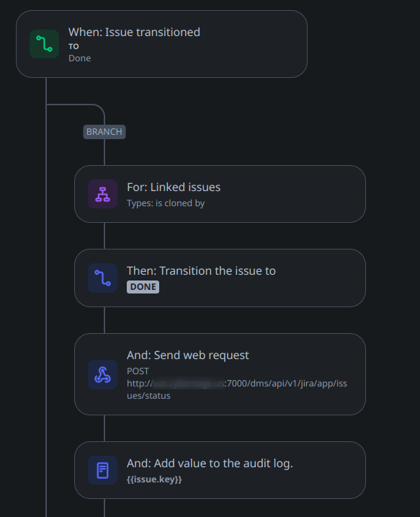Click the TO label in trigger card
420x517 pixels.
click(x=73, y=46)
